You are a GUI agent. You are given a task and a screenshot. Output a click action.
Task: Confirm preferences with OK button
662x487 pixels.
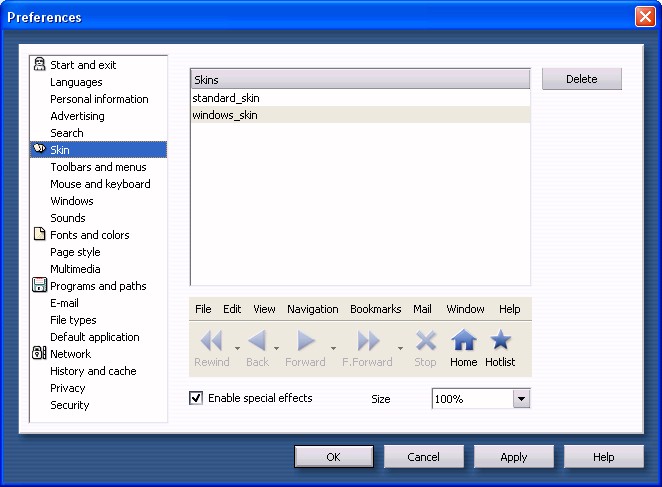click(333, 457)
